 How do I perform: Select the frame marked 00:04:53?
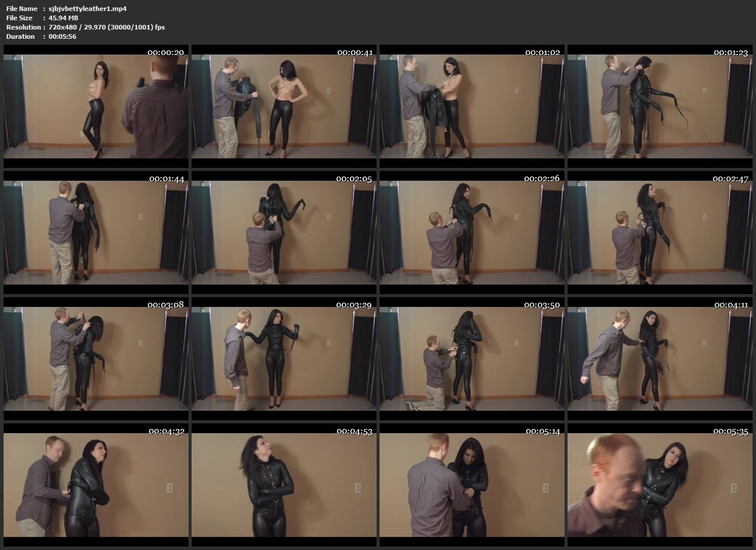click(284, 485)
